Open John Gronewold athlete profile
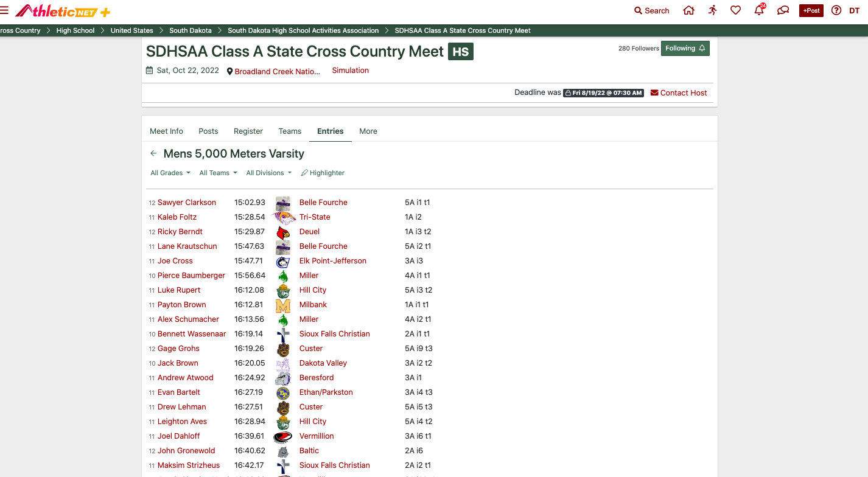The width and height of the screenshot is (868, 477). [x=186, y=451]
